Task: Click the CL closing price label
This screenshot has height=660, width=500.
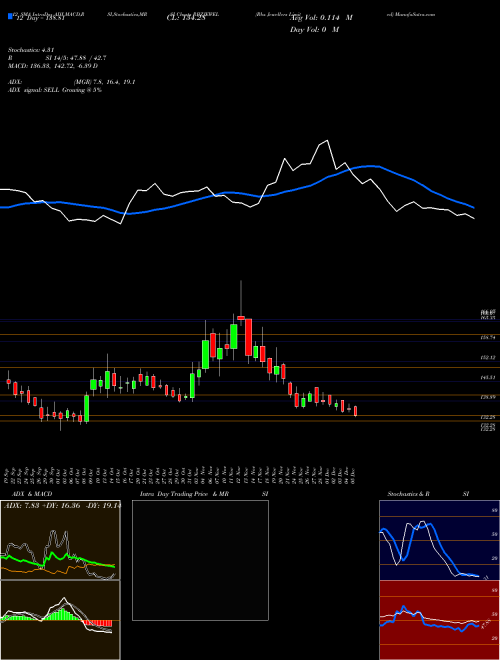Action: click(x=185, y=18)
